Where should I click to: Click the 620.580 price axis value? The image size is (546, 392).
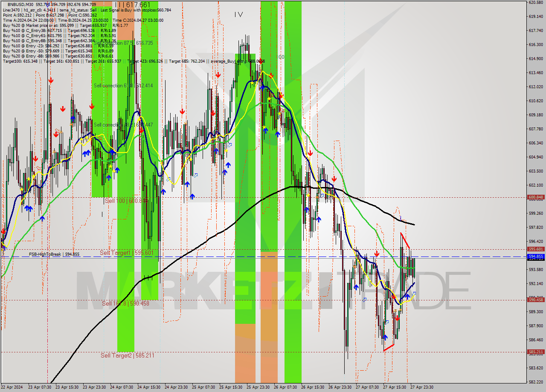point(536,3)
